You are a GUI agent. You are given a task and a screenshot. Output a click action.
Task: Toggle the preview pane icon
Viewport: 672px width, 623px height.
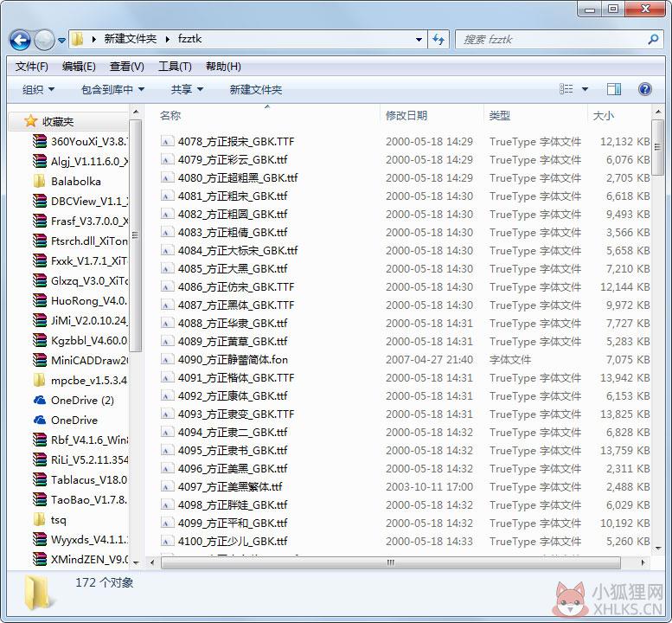614,89
